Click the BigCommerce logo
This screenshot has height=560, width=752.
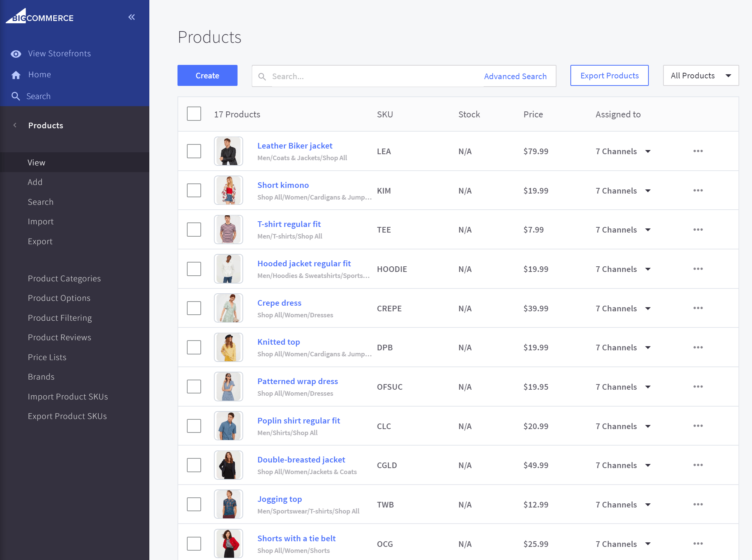(39, 17)
